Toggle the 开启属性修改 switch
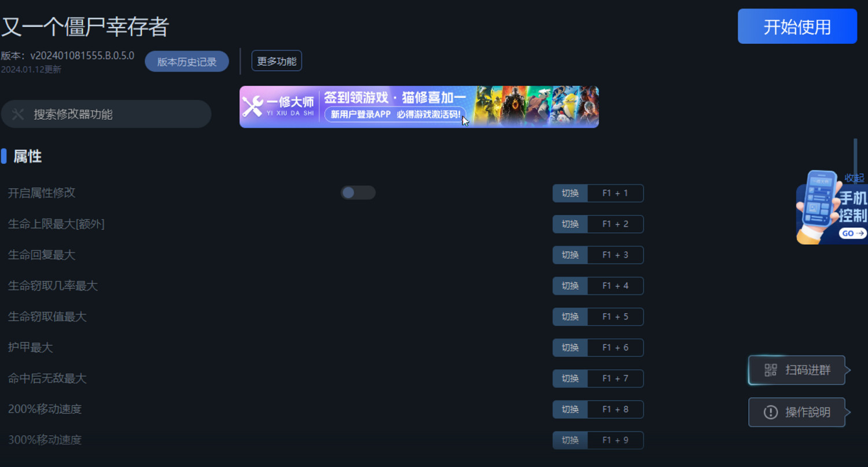 [x=358, y=193]
